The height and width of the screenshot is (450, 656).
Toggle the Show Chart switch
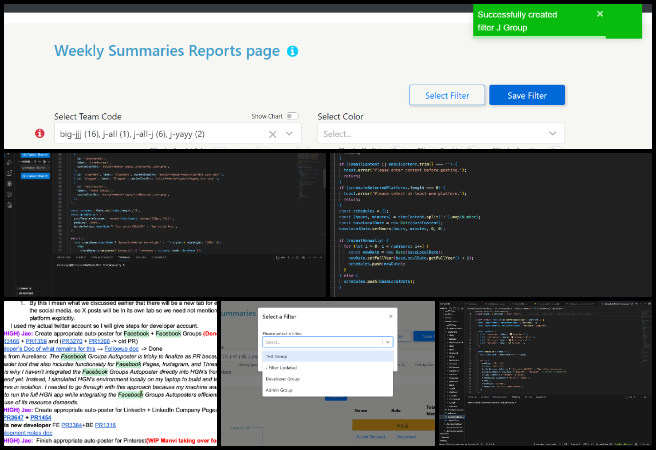point(291,116)
